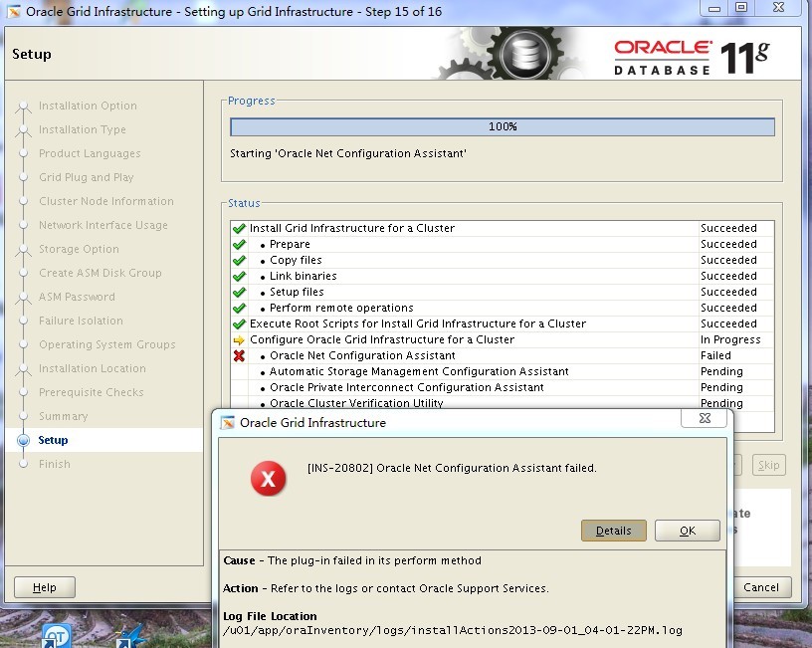Click the blue bird desktop shortcut icon
Viewport: 812px width, 648px height.
pyautogui.click(x=129, y=637)
